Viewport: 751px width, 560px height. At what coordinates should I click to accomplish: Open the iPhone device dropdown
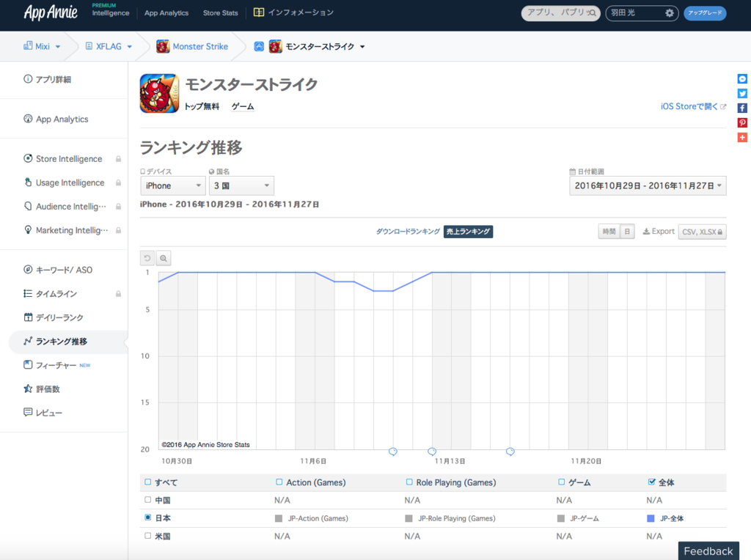(173, 185)
